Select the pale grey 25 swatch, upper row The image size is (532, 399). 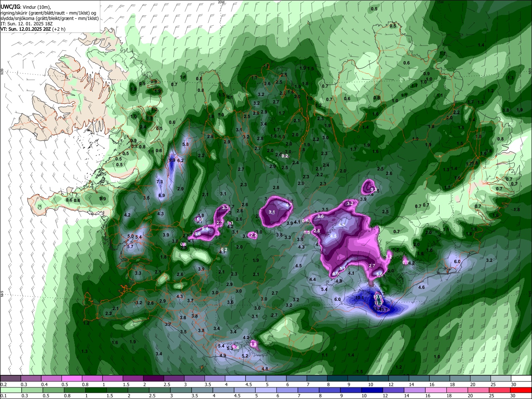[x=501, y=379]
